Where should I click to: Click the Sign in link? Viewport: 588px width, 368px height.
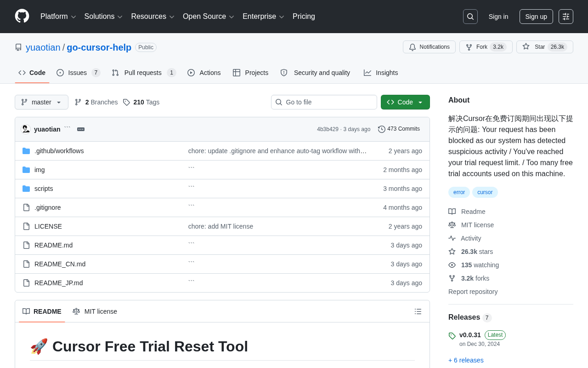[x=498, y=17]
